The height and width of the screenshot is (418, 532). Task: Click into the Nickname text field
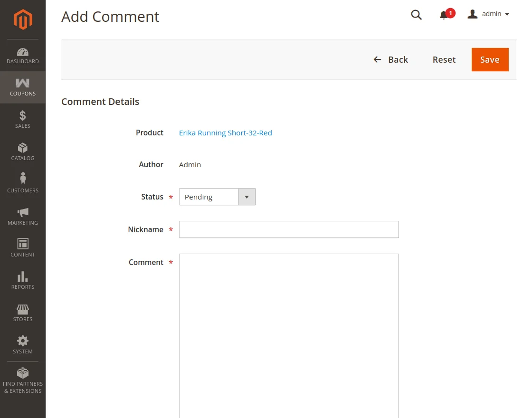pos(289,229)
